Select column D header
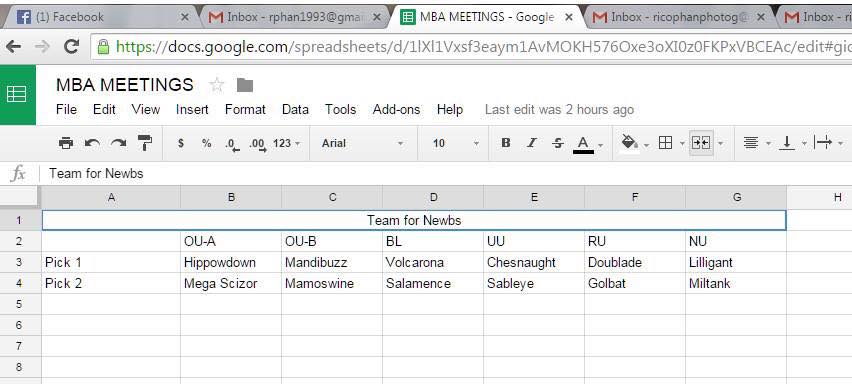Screen dimensions: 852x384 433,198
